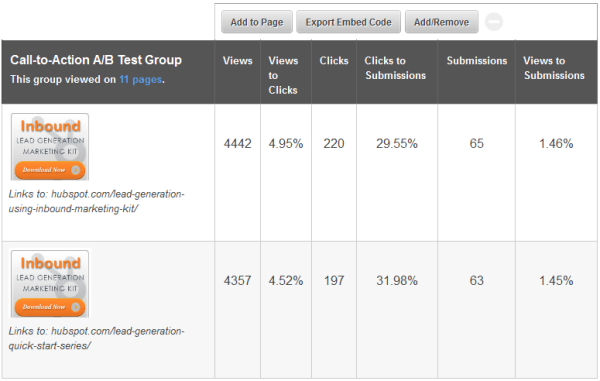Open the 11 pages link
The image size is (600, 381).
140,80
